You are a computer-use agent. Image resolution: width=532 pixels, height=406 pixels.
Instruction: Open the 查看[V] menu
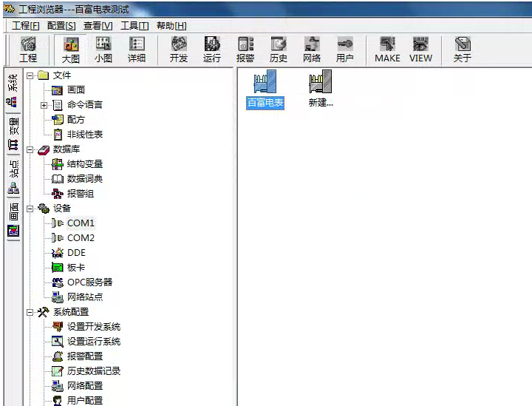pos(98,26)
